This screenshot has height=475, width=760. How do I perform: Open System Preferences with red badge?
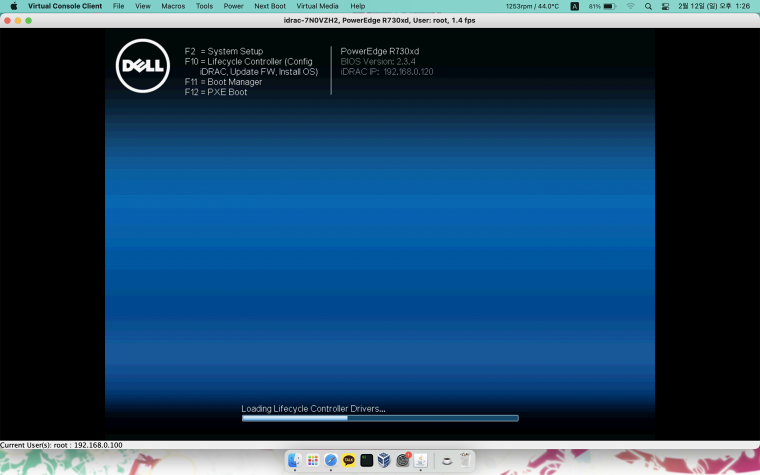[x=403, y=460]
